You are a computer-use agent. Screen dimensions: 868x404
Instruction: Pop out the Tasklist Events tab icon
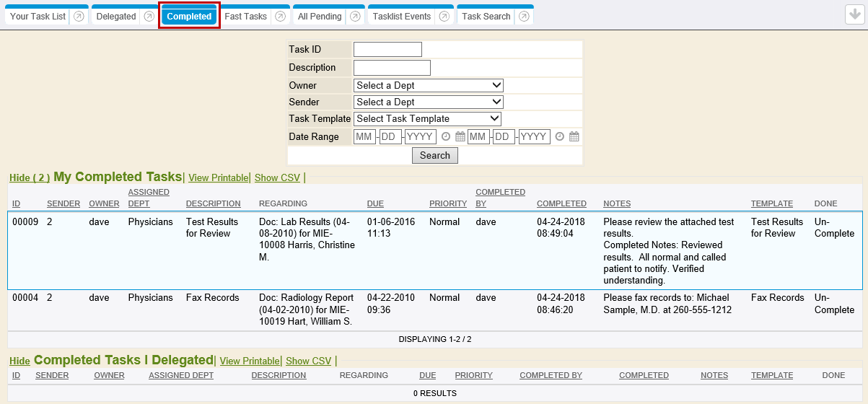(444, 17)
